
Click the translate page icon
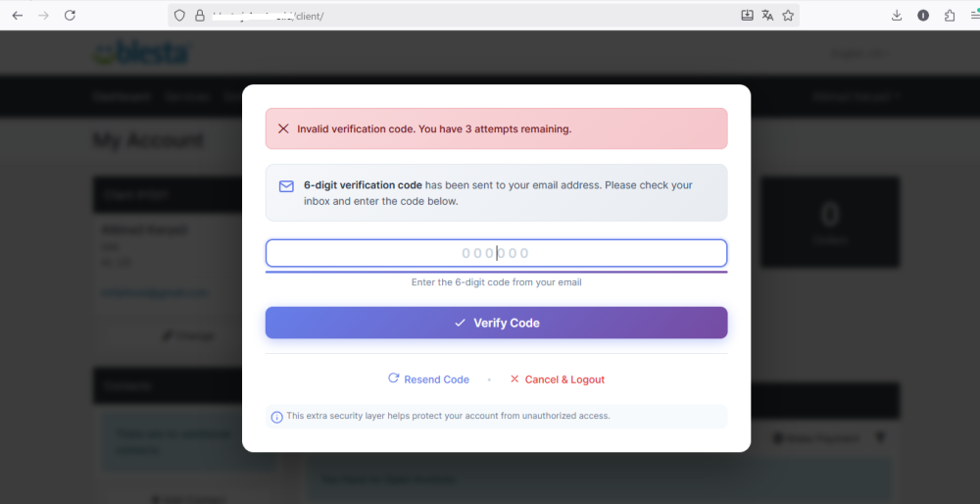tap(767, 16)
